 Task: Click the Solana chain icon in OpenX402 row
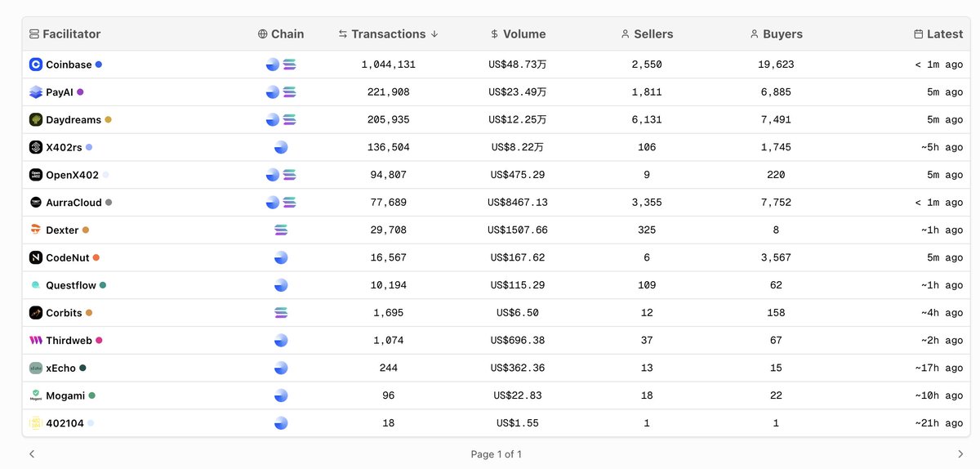[x=289, y=175]
